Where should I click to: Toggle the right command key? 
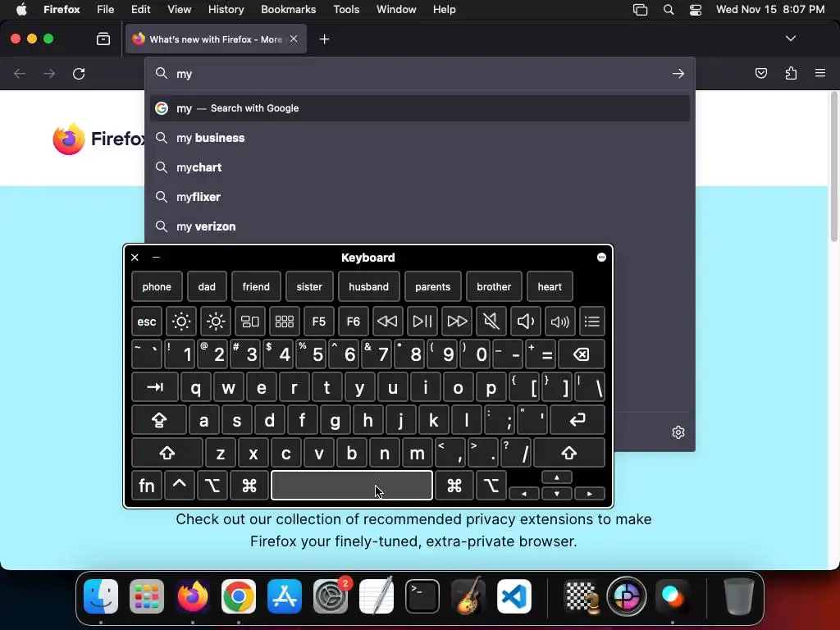(x=454, y=486)
